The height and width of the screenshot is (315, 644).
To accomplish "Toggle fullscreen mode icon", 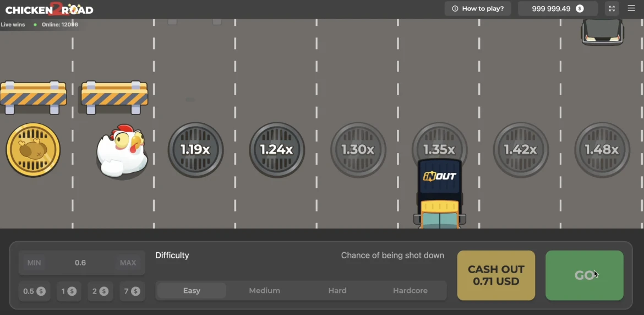I will (x=612, y=9).
